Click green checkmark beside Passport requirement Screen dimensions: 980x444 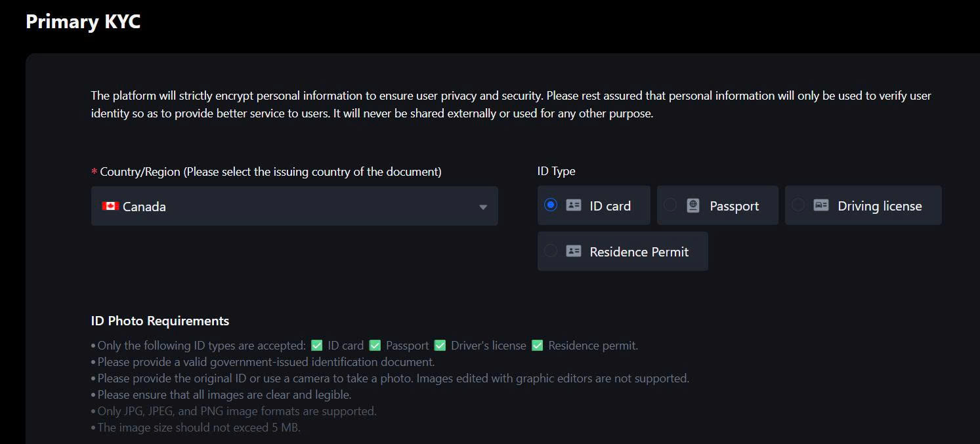[375, 345]
